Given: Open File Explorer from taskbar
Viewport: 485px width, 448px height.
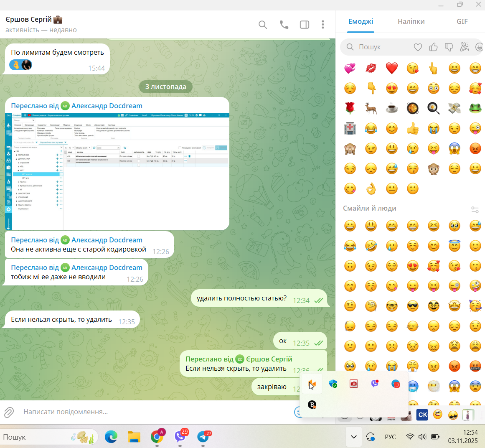Looking at the screenshot, I should pos(134,437).
